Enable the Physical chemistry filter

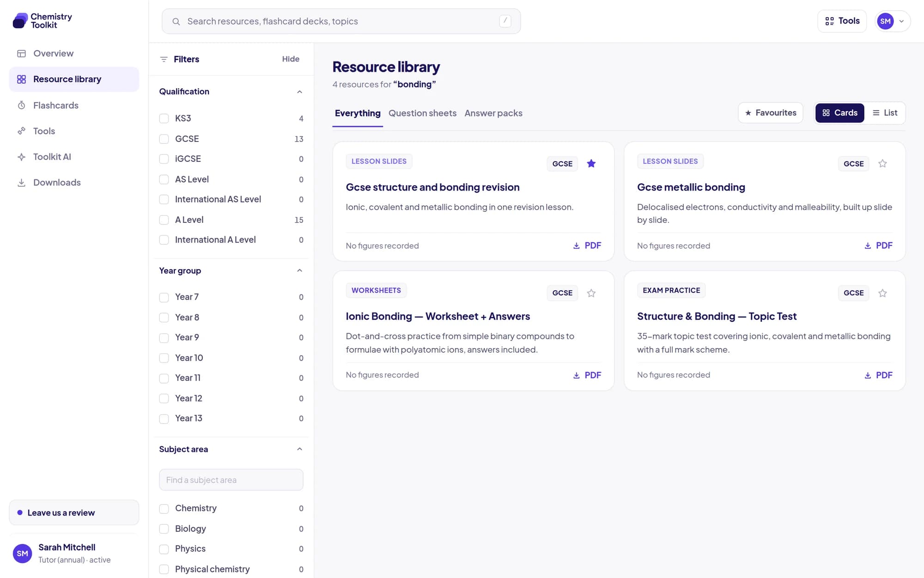(x=164, y=569)
